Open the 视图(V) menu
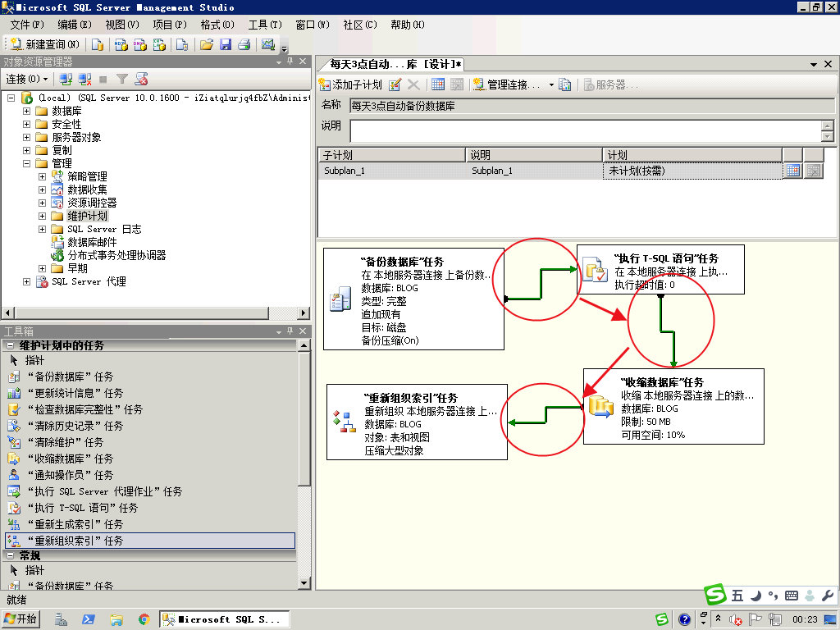The width and height of the screenshot is (840, 630). coord(122,25)
